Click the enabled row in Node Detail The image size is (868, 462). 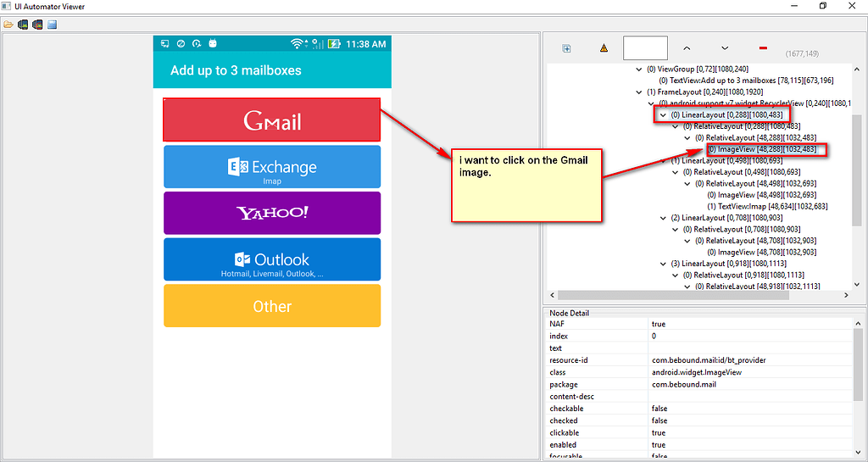coord(699,445)
